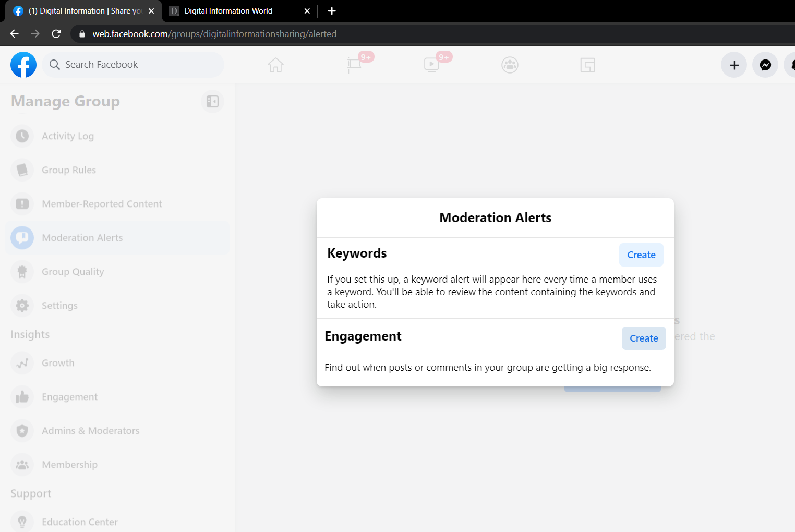Open Admins & Moderators shield icon
This screenshot has height=532, width=795.
click(x=22, y=430)
